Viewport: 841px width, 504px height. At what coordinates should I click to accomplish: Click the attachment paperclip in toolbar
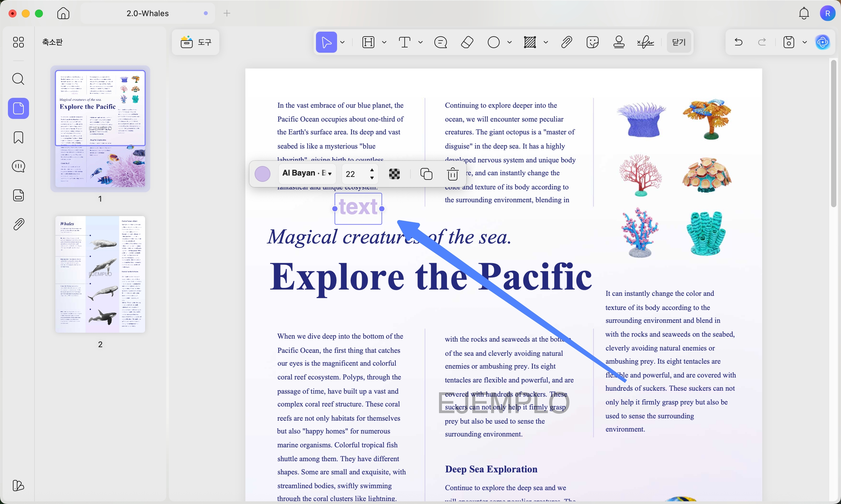[x=566, y=42]
